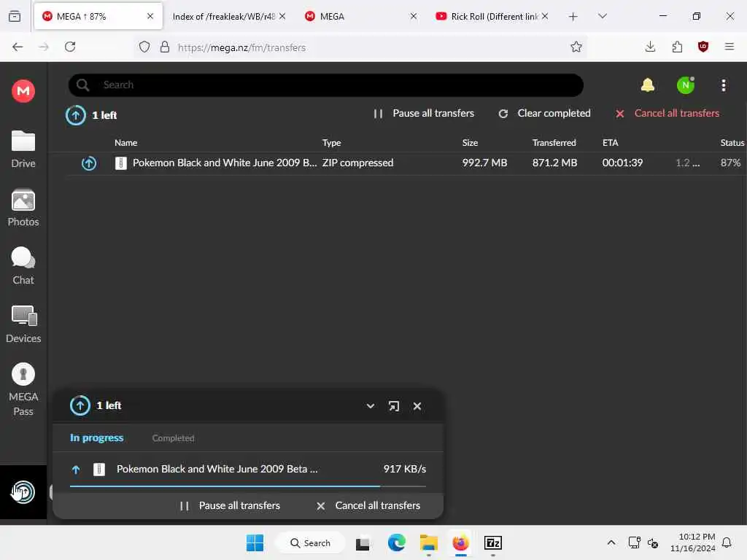Open File Explorer from the taskbar
This screenshot has width=747, height=560.
(429, 542)
